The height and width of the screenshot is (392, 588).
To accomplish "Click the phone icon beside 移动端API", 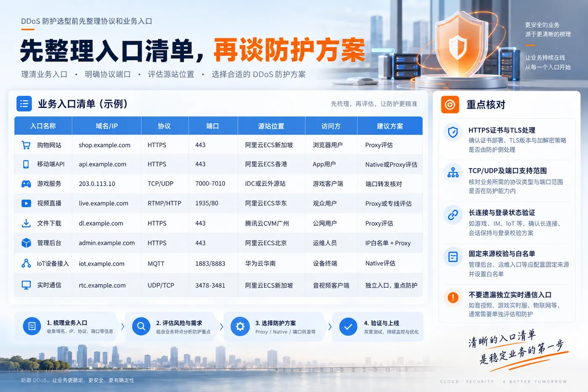I will pos(26,164).
